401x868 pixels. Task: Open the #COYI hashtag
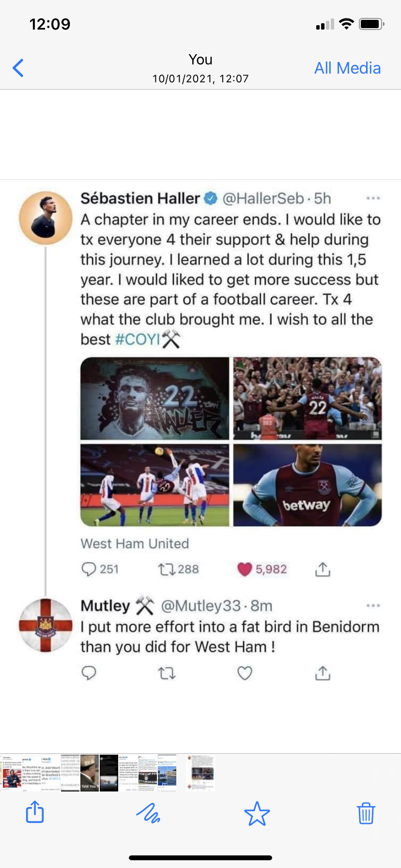(138, 339)
